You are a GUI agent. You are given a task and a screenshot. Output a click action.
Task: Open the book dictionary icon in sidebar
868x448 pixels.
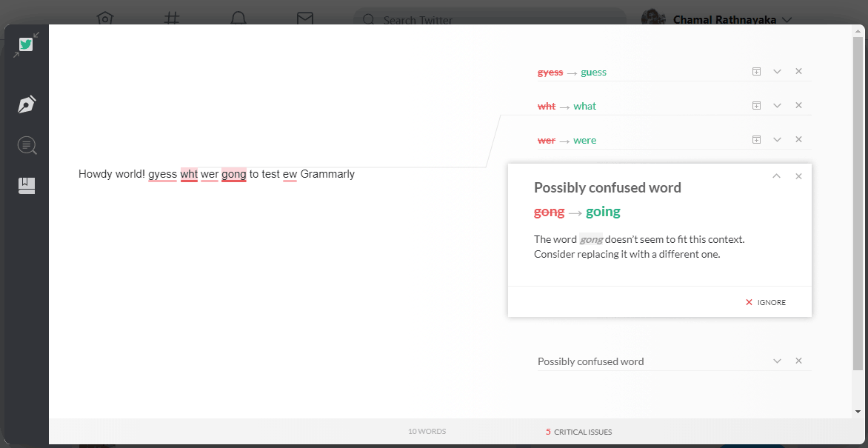pyautogui.click(x=27, y=186)
